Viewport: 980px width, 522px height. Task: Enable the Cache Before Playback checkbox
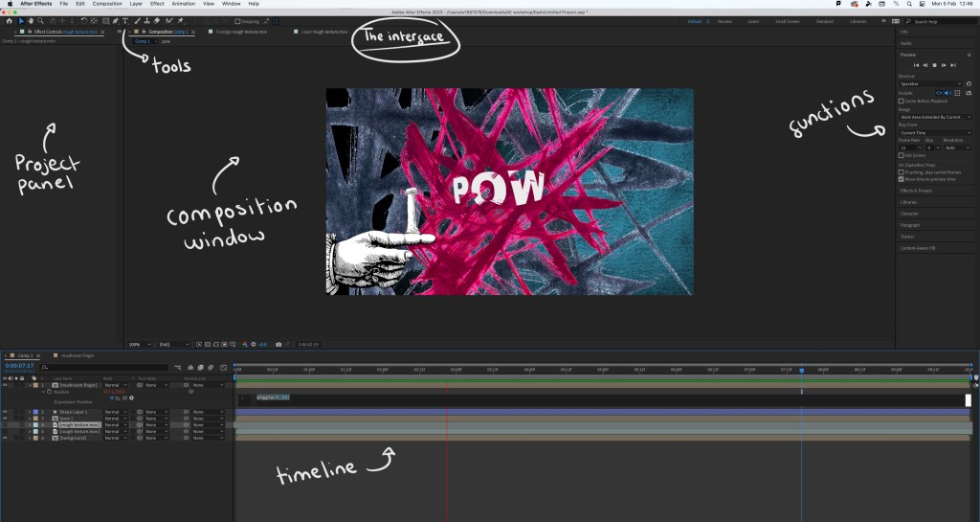(x=902, y=101)
